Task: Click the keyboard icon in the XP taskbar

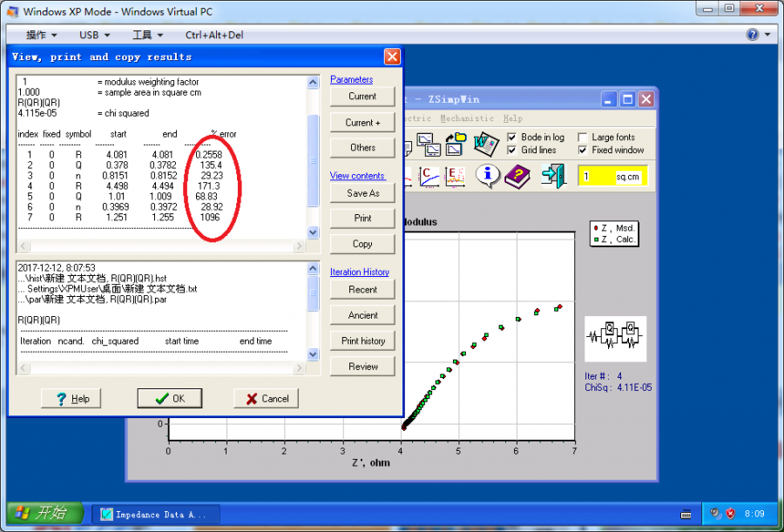Action: point(686,514)
